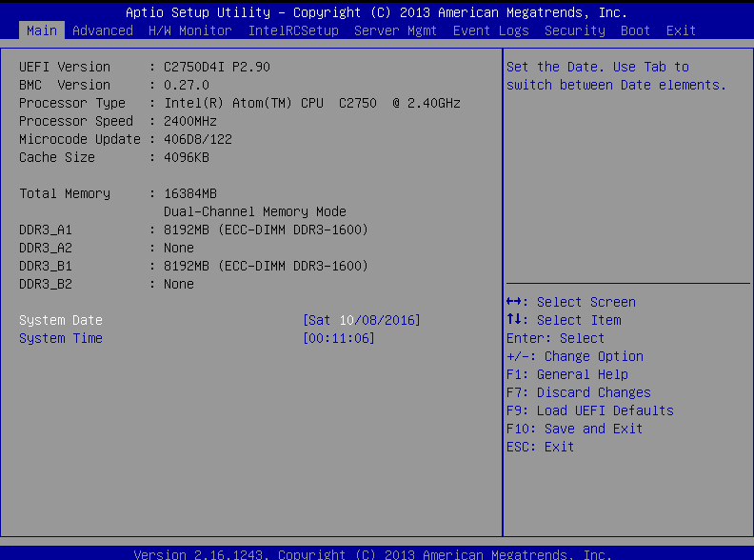Click the DDR3_A1 memory slot entry
Image resolution: width=754 pixels, height=560 pixels.
click(46, 230)
